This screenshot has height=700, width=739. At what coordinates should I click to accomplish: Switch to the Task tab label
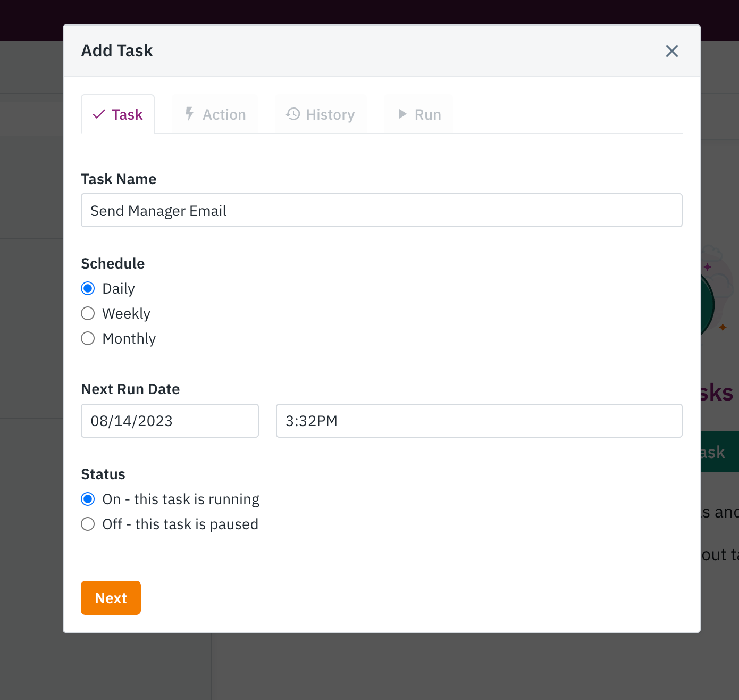tap(127, 114)
